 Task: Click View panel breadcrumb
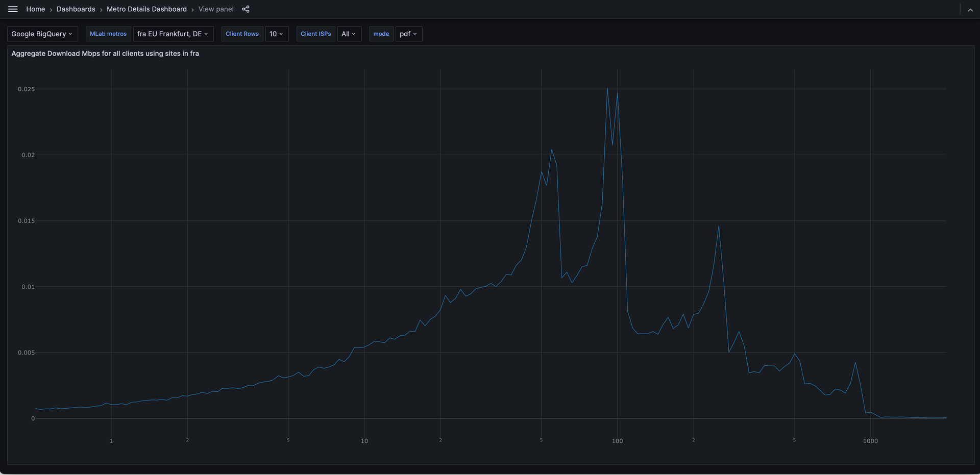216,9
